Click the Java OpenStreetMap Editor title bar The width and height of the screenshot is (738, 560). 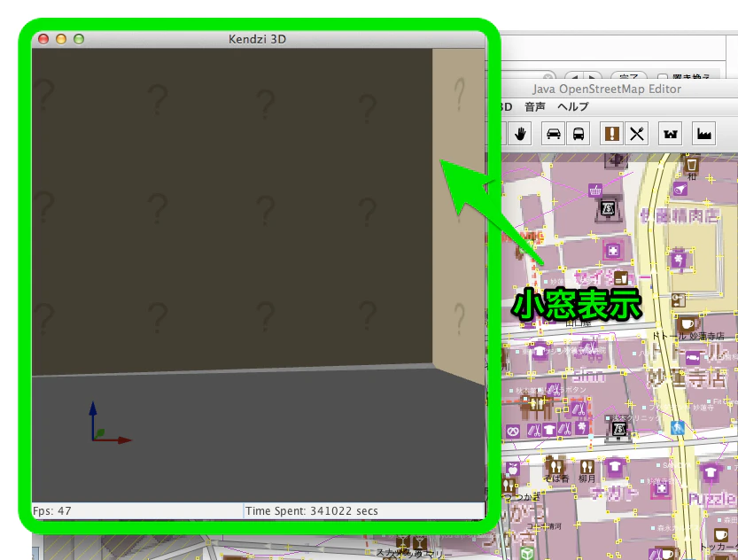(607, 89)
